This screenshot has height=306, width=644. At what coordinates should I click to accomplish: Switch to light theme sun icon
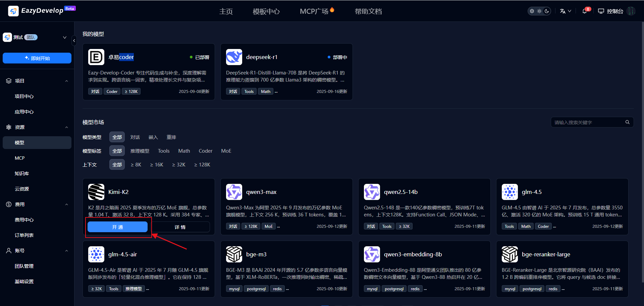539,11
